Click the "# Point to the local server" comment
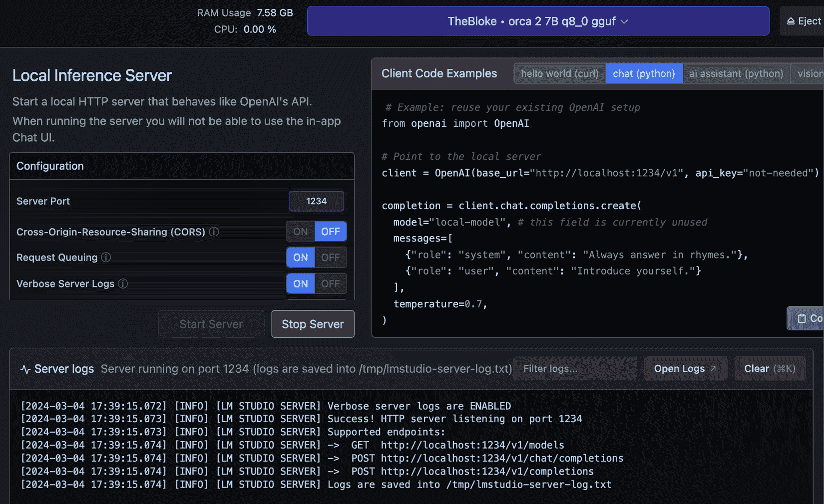The image size is (824, 504). [461, 157]
